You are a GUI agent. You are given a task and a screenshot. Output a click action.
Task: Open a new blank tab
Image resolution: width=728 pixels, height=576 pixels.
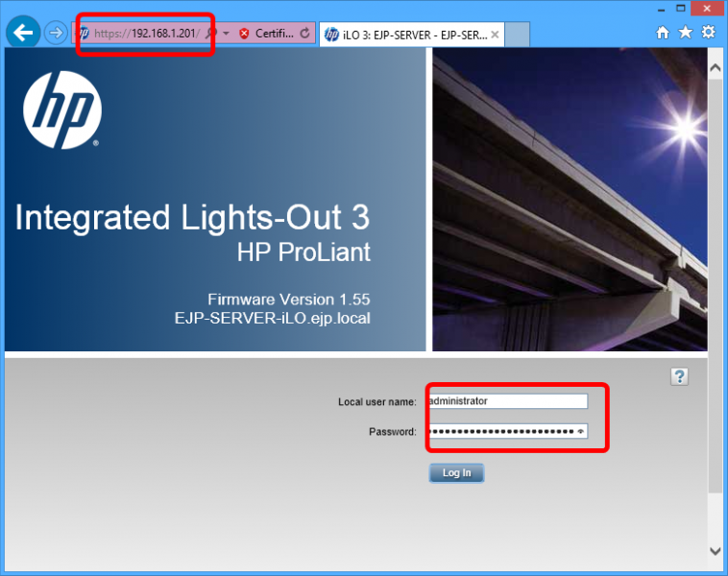pos(517,35)
